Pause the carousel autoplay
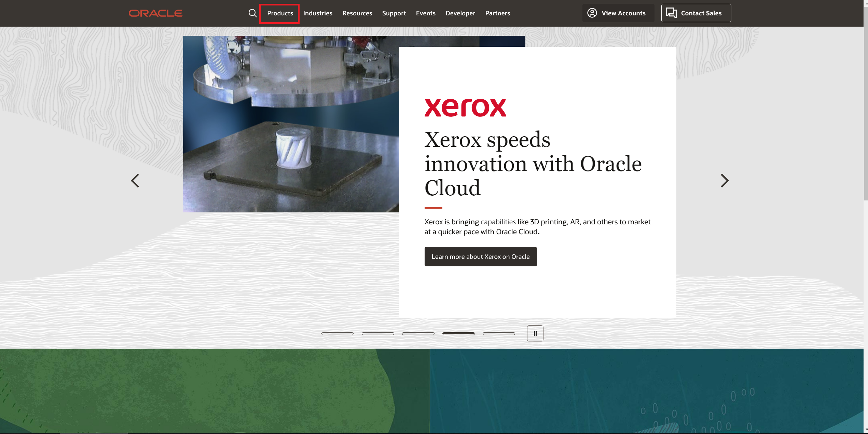 point(535,334)
